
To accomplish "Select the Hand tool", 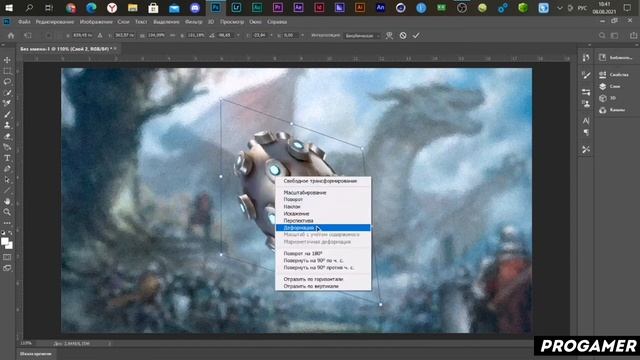I will click(x=7, y=201).
